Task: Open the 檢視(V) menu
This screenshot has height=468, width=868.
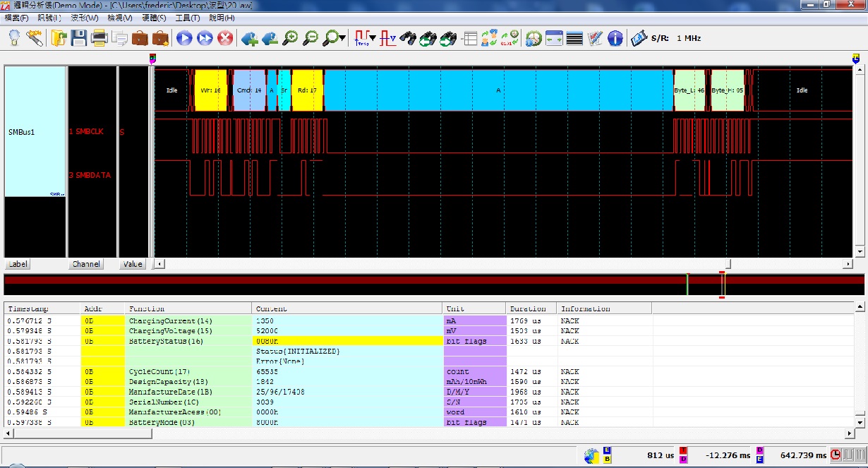Action: pos(119,18)
